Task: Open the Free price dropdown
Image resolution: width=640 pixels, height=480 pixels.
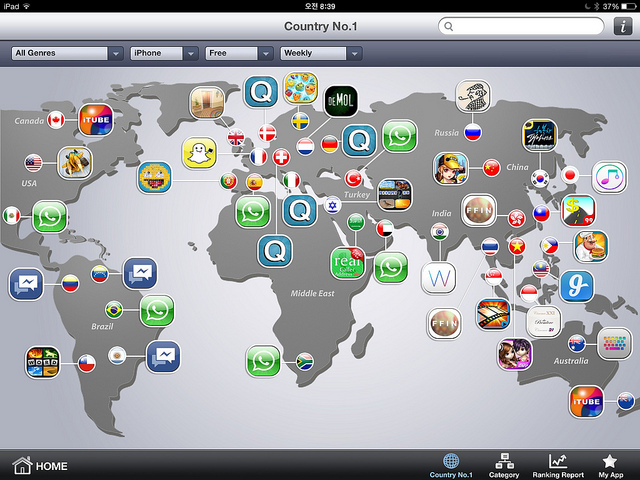Action: pos(239,53)
